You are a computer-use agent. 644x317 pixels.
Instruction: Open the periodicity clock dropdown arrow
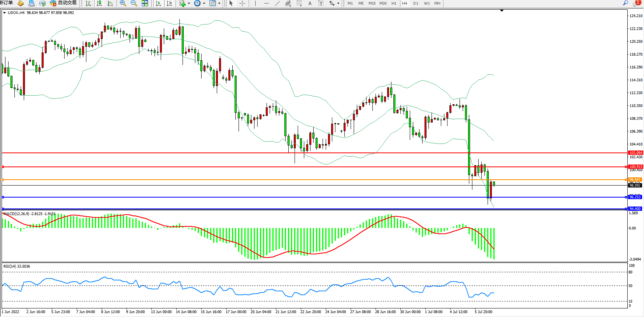pos(204,4)
